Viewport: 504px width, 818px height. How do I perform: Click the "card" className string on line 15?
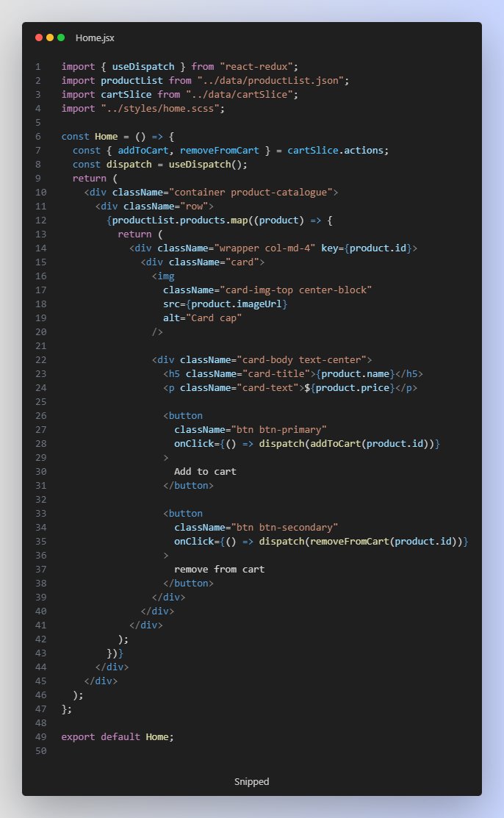tap(242, 262)
